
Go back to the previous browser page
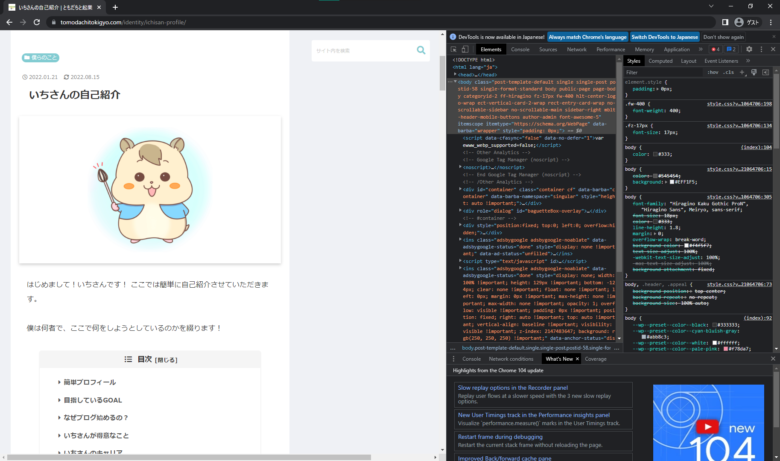tap(9, 22)
